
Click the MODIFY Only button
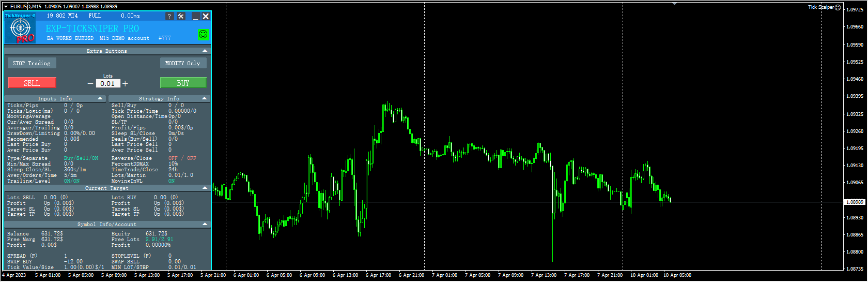click(x=183, y=63)
